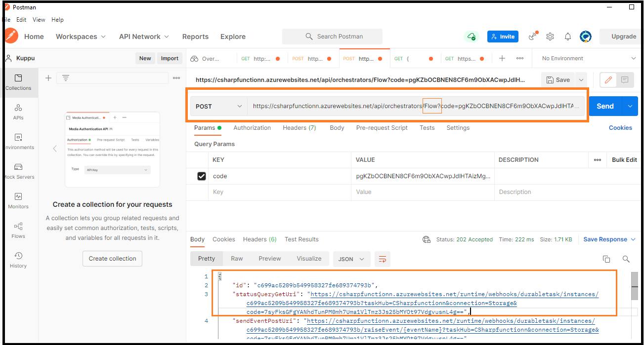644x345 pixels.
Task: Switch to the Authorization tab
Action: tap(252, 128)
